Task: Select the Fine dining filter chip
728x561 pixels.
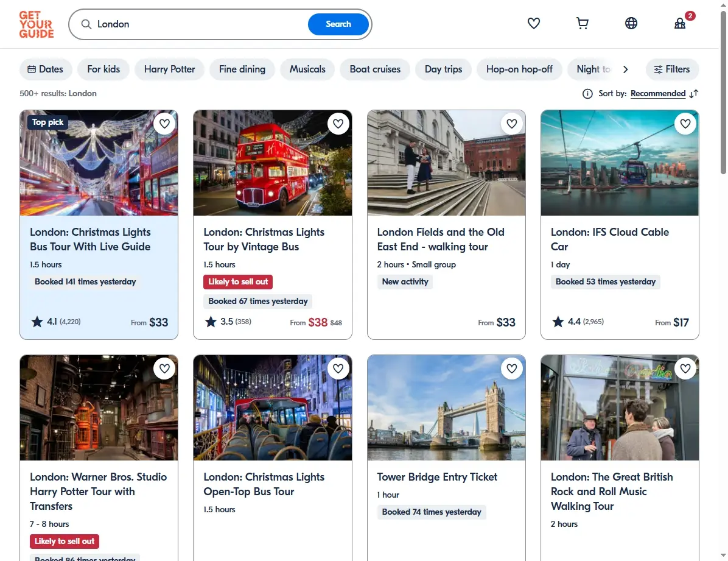Action: pos(242,69)
